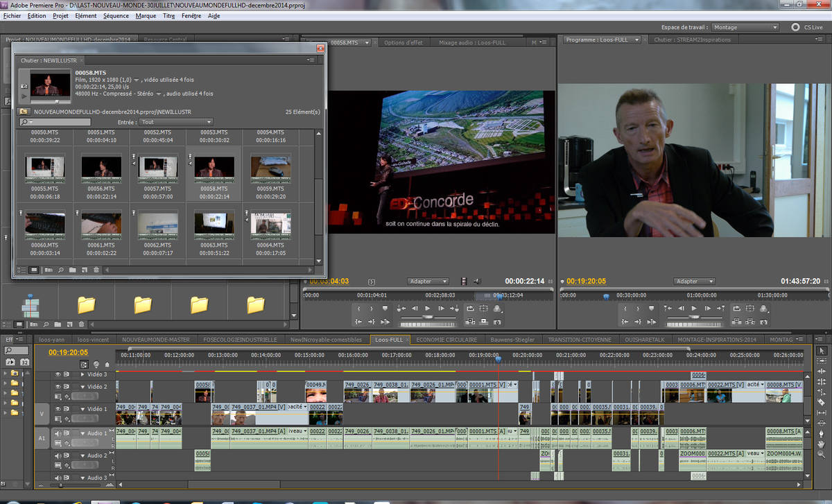Open Entrée 'Tout' dropdown in bin
This screenshot has height=504, width=832.
[177, 122]
